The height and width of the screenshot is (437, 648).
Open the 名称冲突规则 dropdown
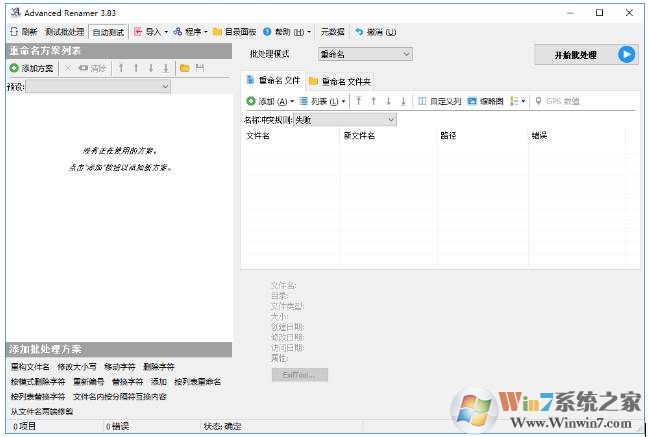tap(390, 120)
